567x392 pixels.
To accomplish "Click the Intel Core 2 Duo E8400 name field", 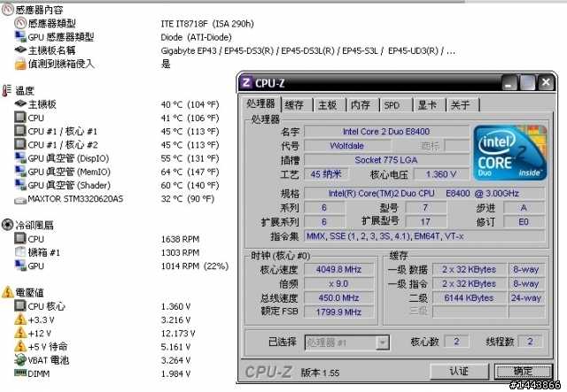I will click(x=386, y=132).
